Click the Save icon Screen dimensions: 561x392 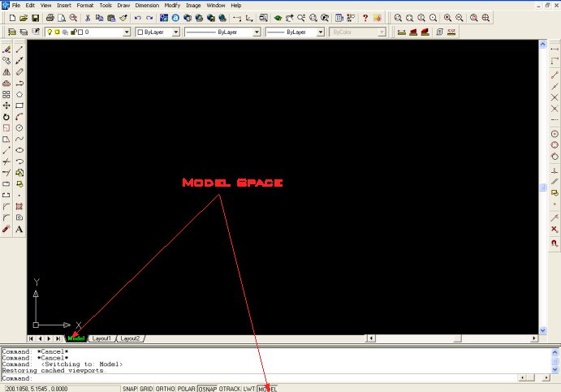(x=35, y=18)
